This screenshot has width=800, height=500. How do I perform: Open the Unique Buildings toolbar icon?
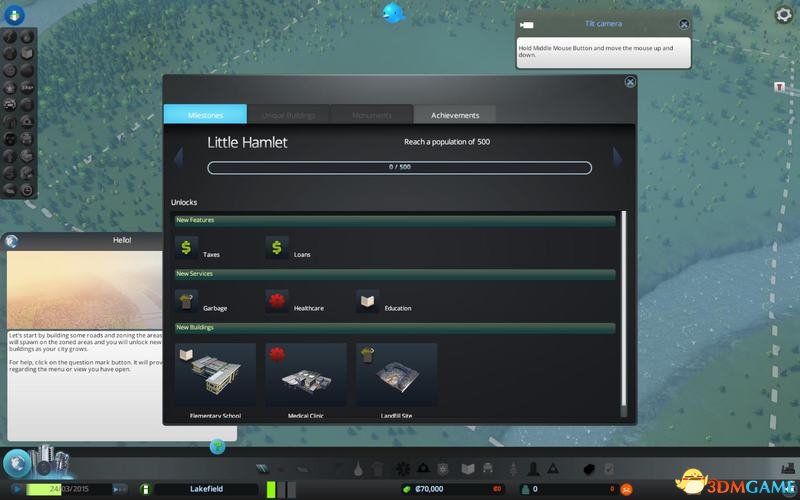coord(533,468)
